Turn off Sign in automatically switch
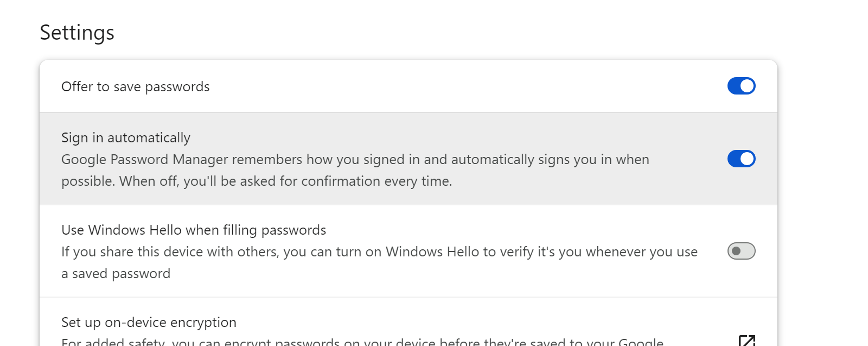The image size is (868, 346). (x=742, y=159)
